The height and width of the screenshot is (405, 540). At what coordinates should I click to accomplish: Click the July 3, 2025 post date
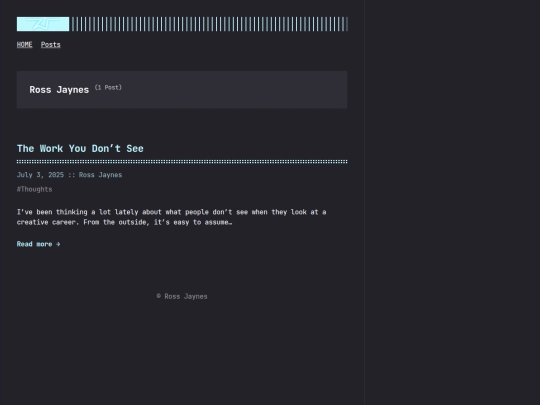40,175
